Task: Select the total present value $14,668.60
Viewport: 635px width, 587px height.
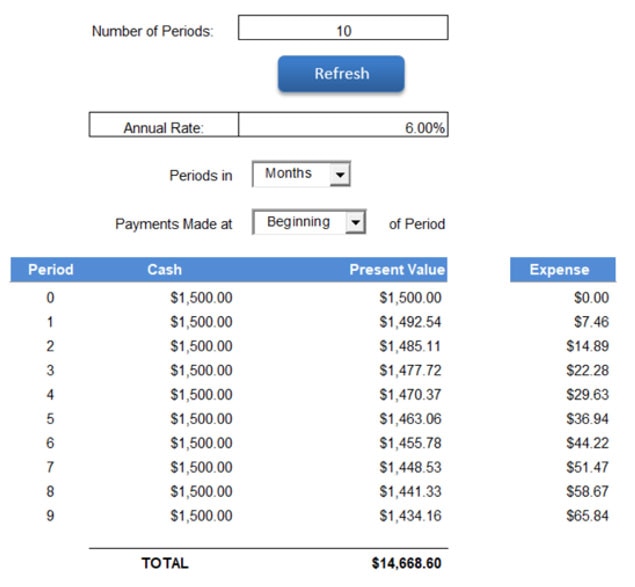Action: pos(406,563)
